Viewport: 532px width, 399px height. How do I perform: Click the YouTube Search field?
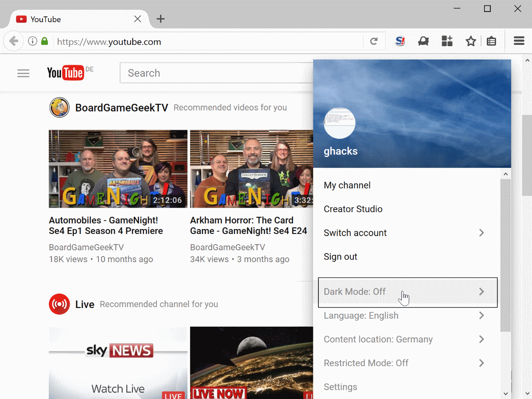(x=216, y=73)
